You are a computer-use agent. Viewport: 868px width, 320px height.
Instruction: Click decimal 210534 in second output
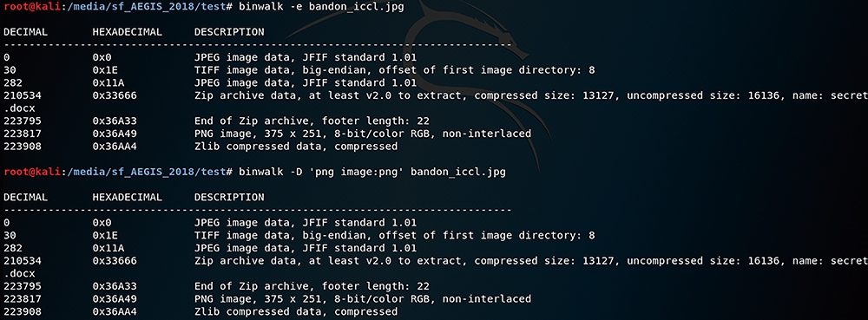pos(23,260)
